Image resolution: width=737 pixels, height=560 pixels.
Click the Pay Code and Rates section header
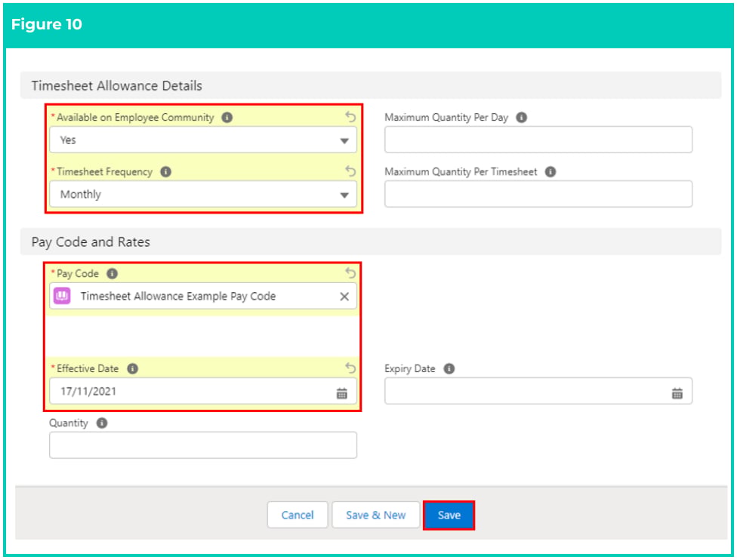coord(370,242)
